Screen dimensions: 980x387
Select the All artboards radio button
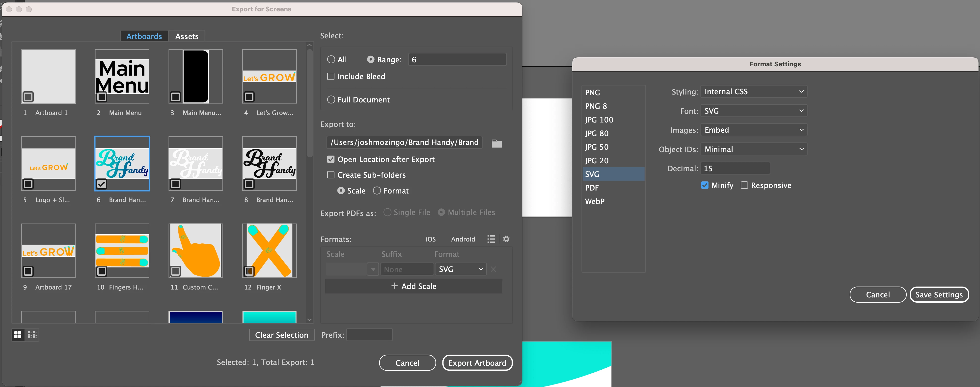tap(331, 60)
